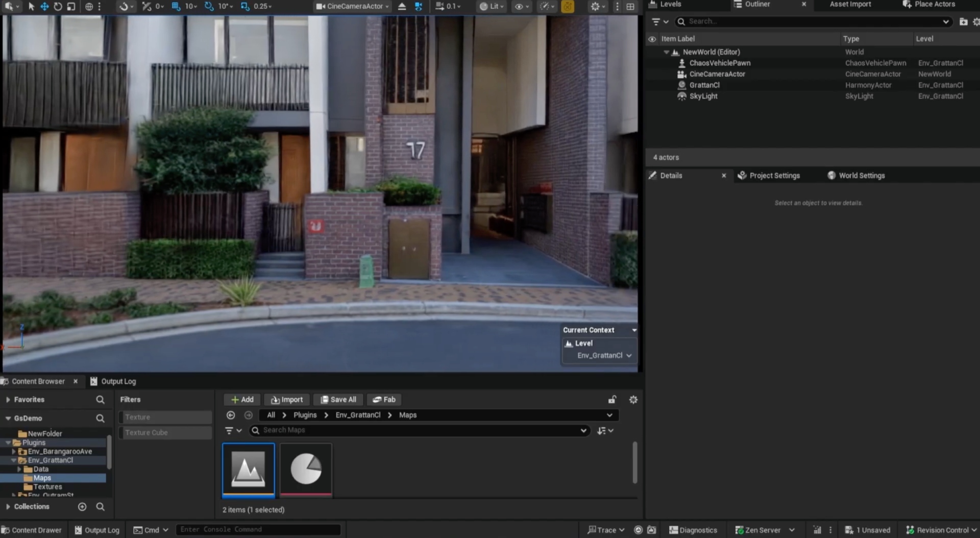Viewport: 980px width, 538px height.
Task: Toggle rotation snapping icon at 10 degrees
Action: (209, 6)
